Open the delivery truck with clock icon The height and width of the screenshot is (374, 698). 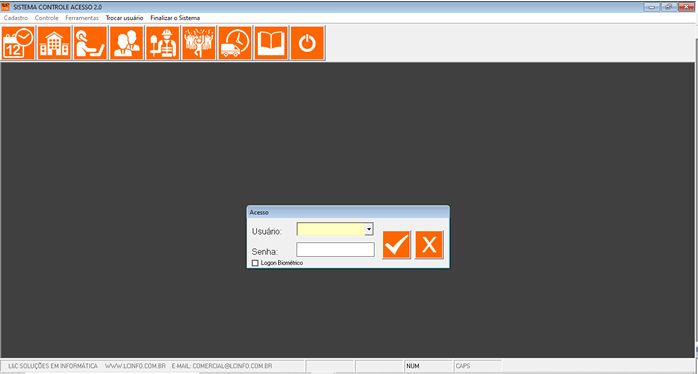[x=235, y=43]
